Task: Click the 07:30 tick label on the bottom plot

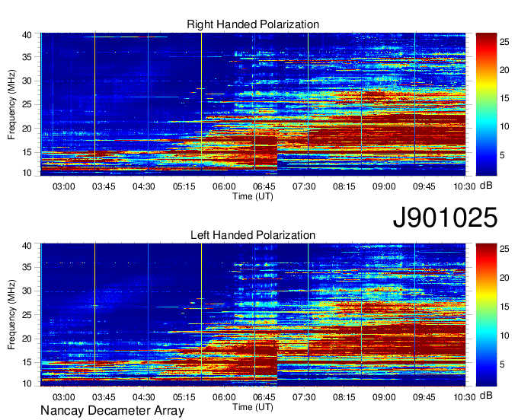Action: click(x=304, y=397)
